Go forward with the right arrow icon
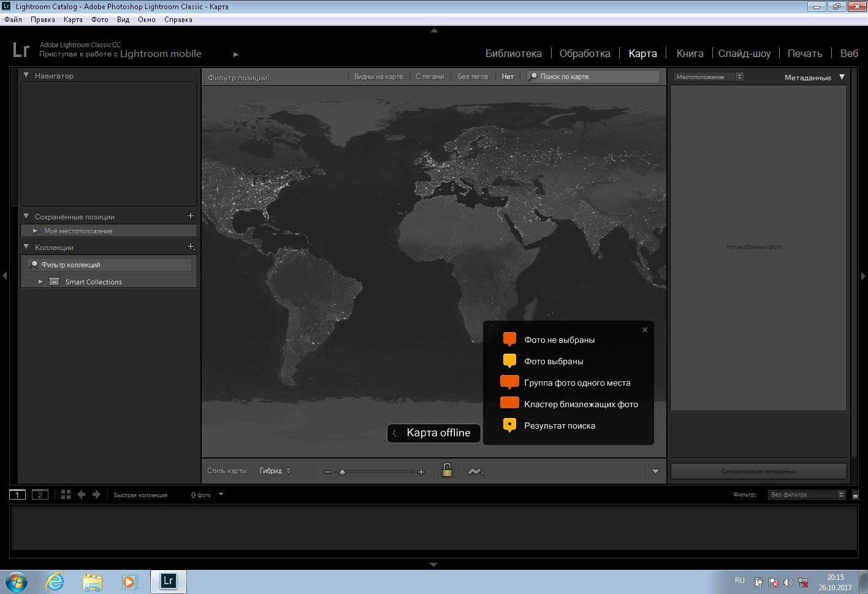 96,494
